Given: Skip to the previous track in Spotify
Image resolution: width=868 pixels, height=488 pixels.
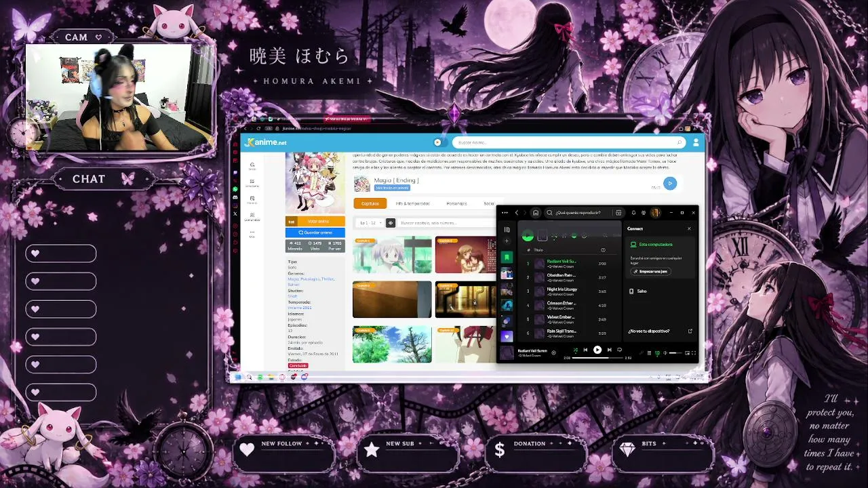Looking at the screenshot, I should coord(585,350).
